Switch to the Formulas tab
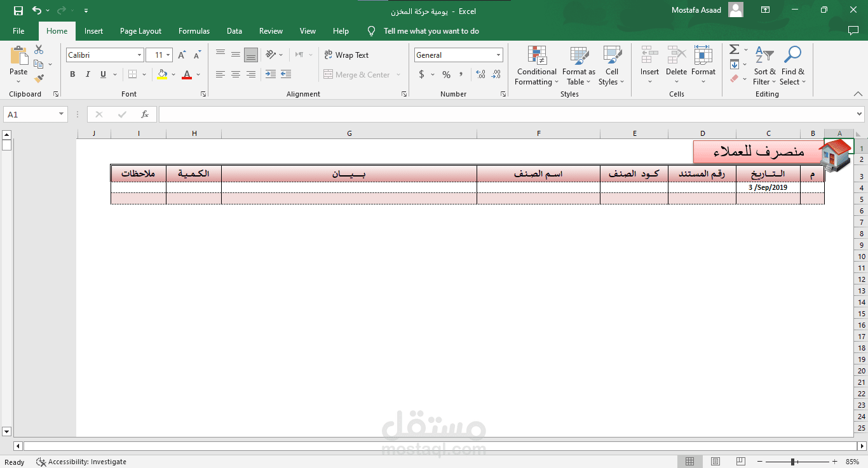This screenshot has width=868, height=468. pyautogui.click(x=194, y=31)
